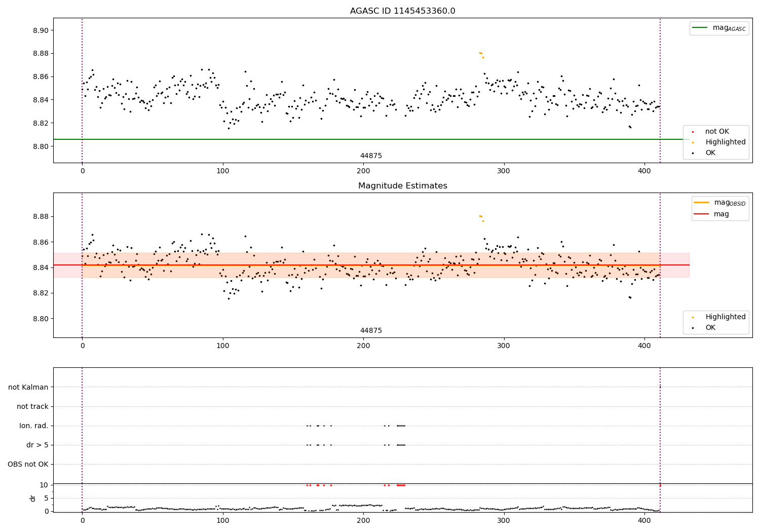Click x-axis tick 400 on Magnitude Estimates plot

(x=644, y=347)
